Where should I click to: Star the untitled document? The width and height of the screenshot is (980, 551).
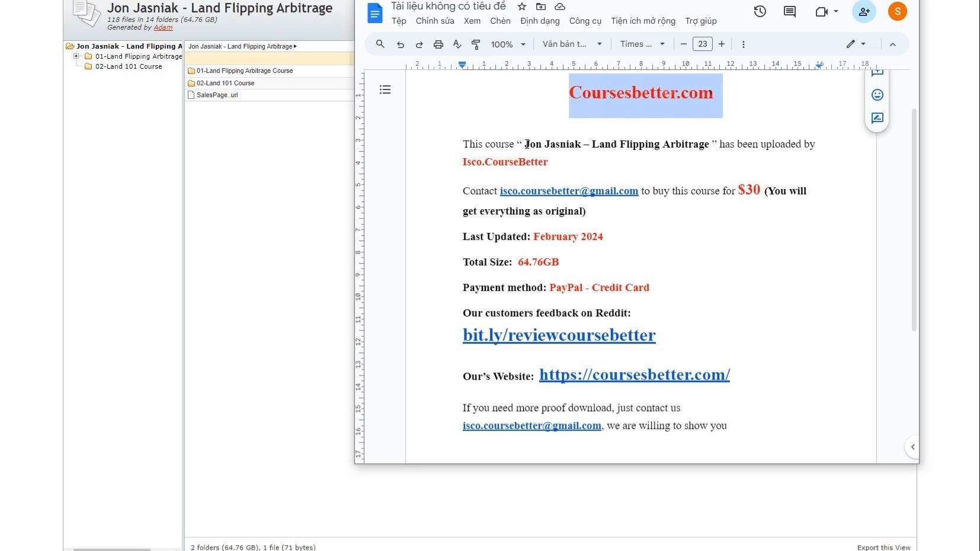522,7
